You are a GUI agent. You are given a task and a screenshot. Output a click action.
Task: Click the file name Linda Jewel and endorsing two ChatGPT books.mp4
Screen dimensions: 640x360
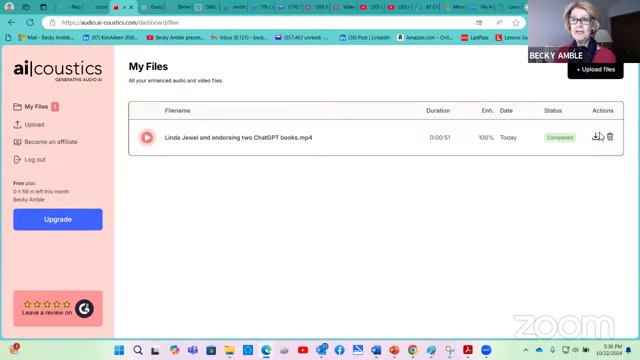click(x=238, y=138)
